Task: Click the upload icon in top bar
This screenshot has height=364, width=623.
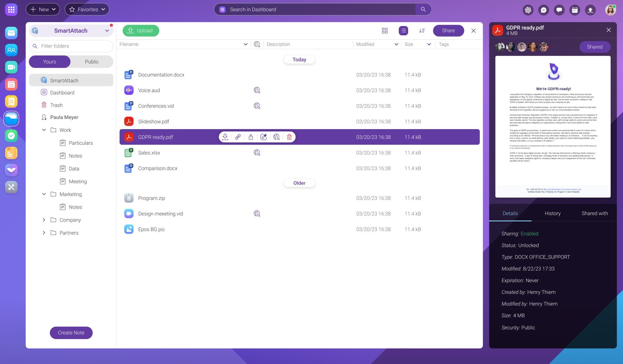Action: tap(590, 10)
